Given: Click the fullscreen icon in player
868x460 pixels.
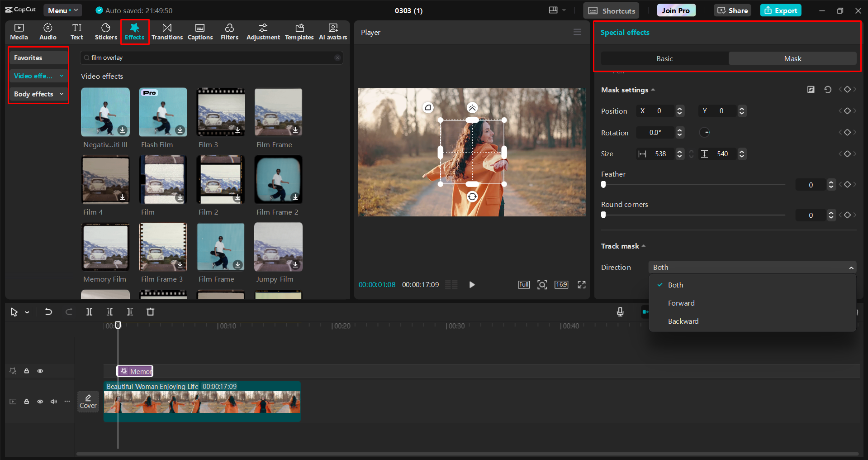Looking at the screenshot, I should pyautogui.click(x=582, y=285).
